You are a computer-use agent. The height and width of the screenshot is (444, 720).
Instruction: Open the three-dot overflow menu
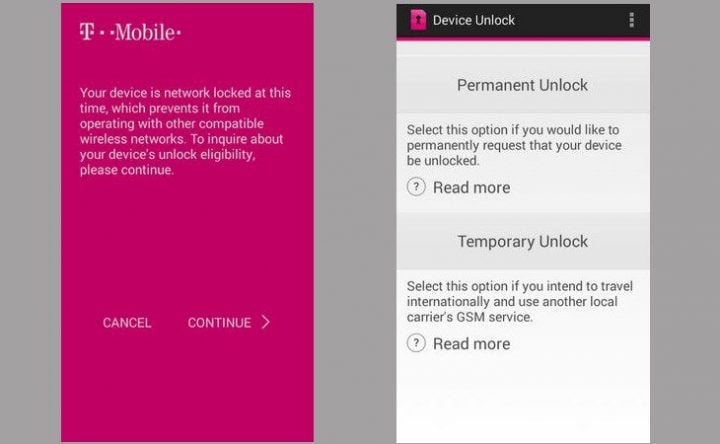pyautogui.click(x=632, y=20)
